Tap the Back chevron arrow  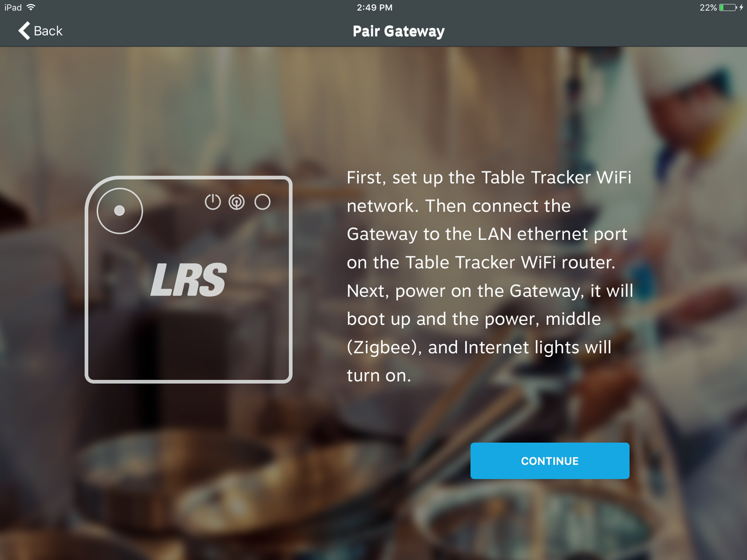[x=24, y=31]
